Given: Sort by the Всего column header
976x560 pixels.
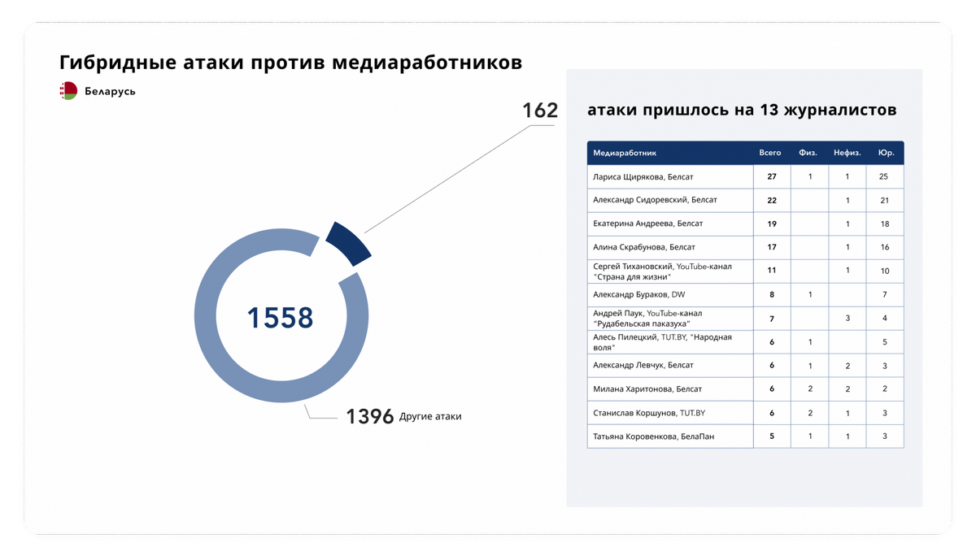Looking at the screenshot, I should point(769,153).
